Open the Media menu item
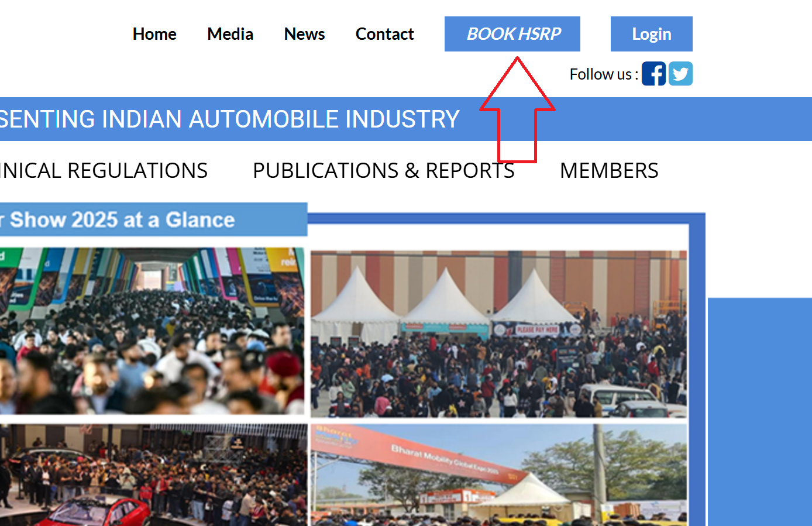Screen dimensions: 812x526 [230, 34]
